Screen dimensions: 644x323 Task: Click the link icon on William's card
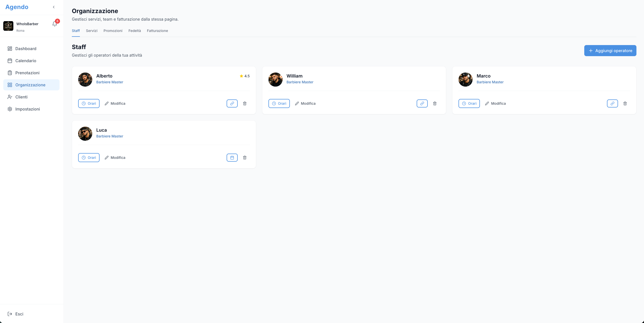(x=422, y=103)
